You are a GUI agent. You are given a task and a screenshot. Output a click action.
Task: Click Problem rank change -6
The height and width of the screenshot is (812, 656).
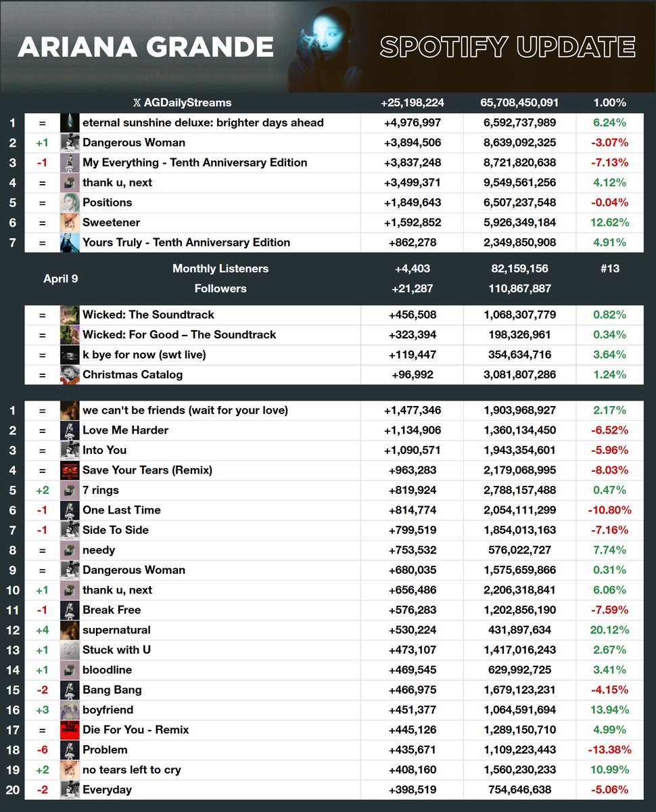point(42,750)
